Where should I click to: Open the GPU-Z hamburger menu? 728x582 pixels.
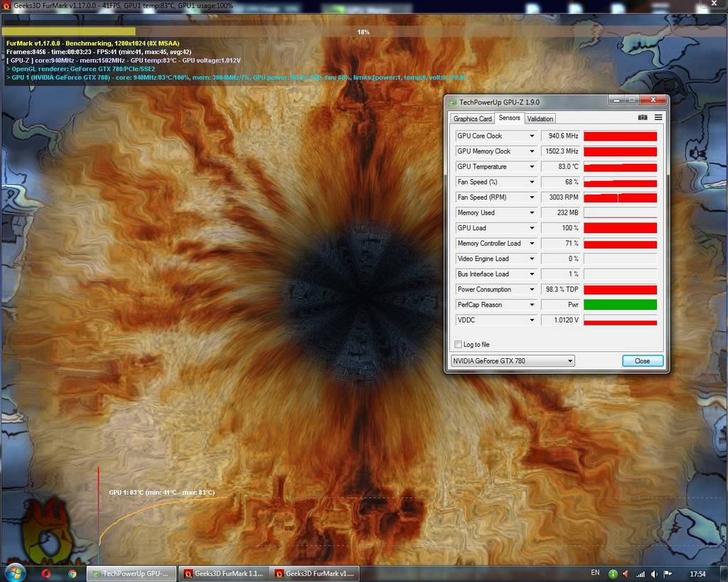[658, 117]
